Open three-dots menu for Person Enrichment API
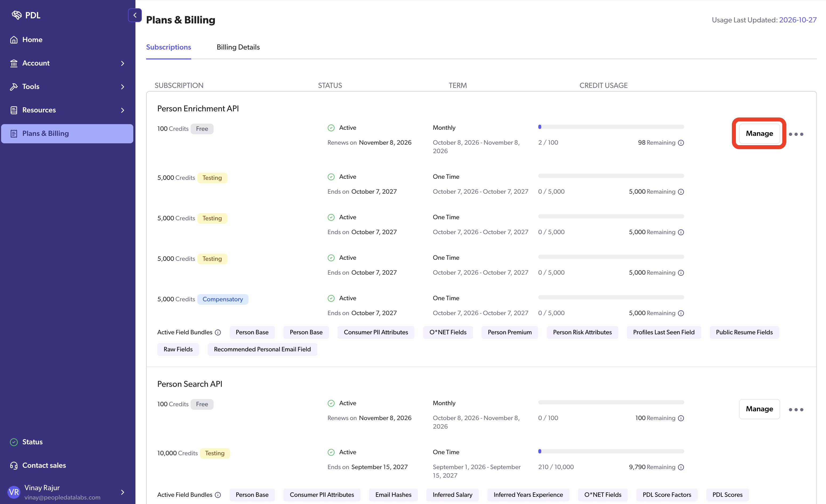Screen dimensions: 826x504 tap(796, 134)
